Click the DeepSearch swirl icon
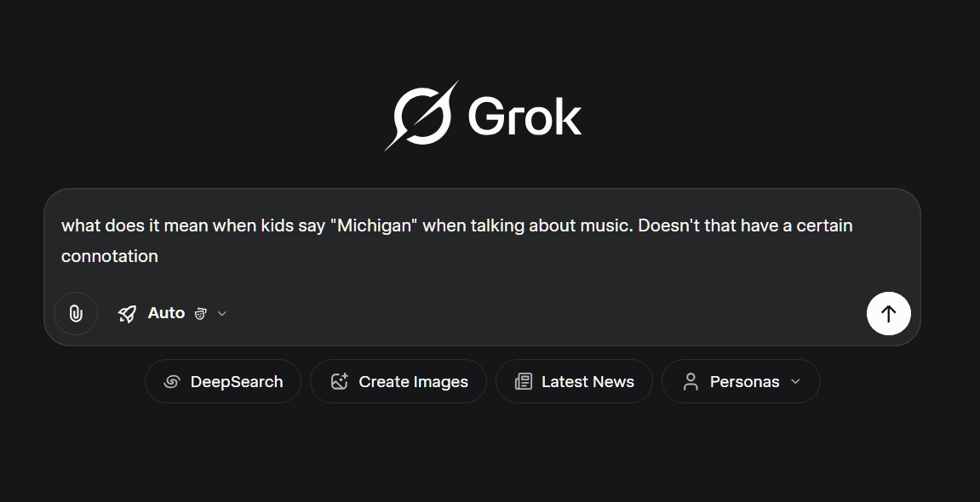Image resolution: width=980 pixels, height=502 pixels. [171, 382]
